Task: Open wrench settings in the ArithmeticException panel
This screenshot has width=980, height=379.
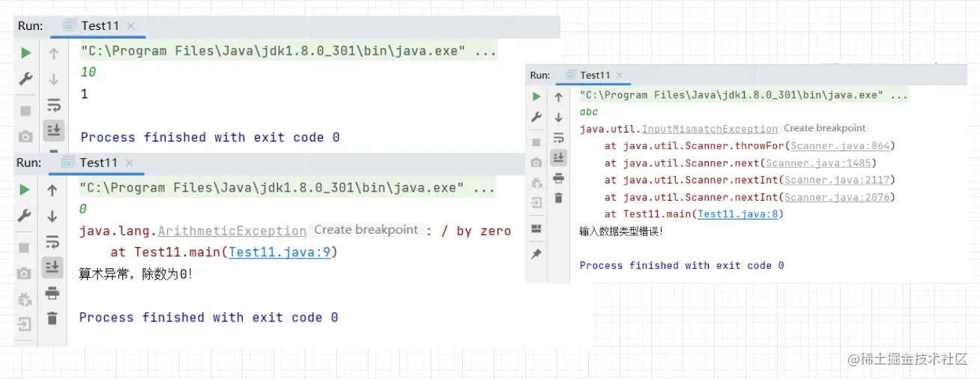Action: tap(25, 216)
